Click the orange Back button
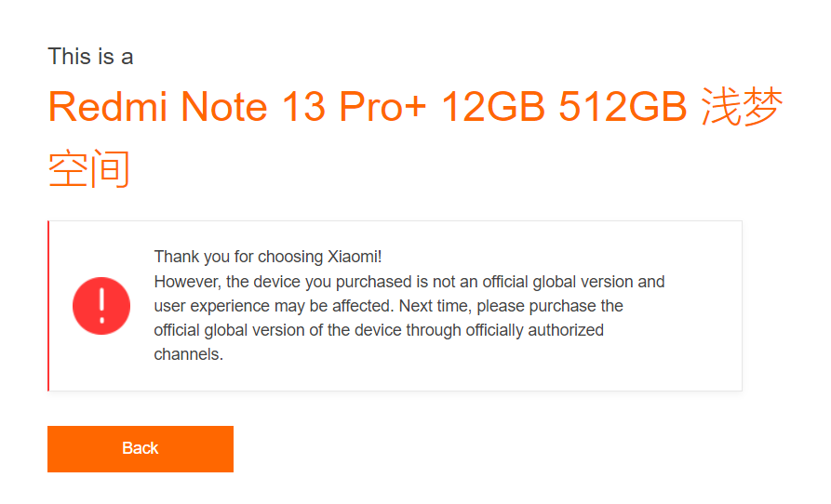Screen dimensions: 831x504 (141, 449)
